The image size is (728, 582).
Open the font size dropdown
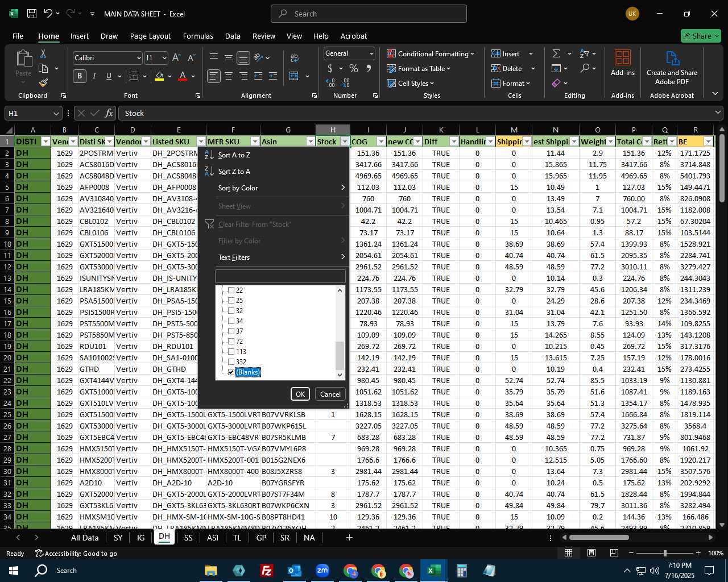pyautogui.click(x=164, y=58)
